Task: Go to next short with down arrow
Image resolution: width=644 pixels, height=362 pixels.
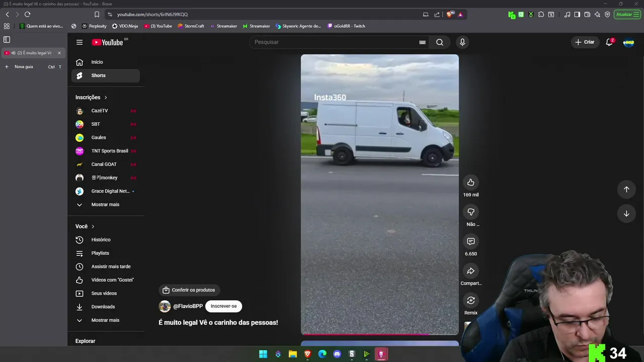Action: click(x=626, y=214)
